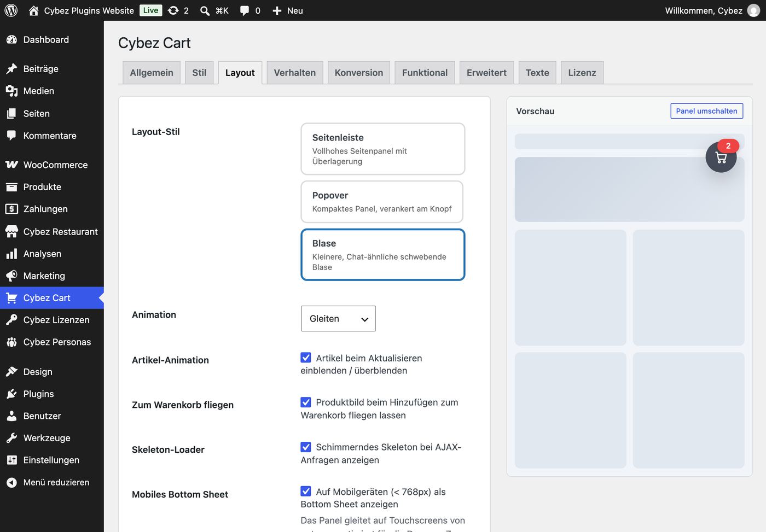766x532 pixels.
Task: Click the pin icon beside Beiträge
Action: pyautogui.click(x=11, y=68)
